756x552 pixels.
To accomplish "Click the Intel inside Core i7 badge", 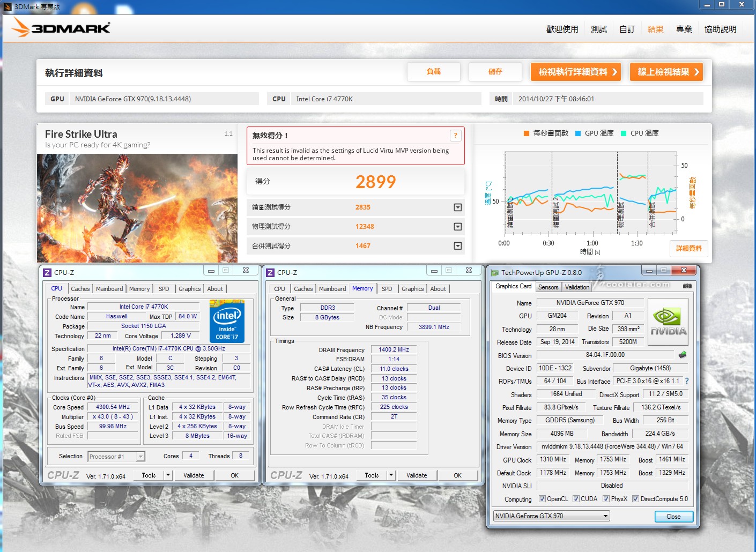I will click(227, 321).
